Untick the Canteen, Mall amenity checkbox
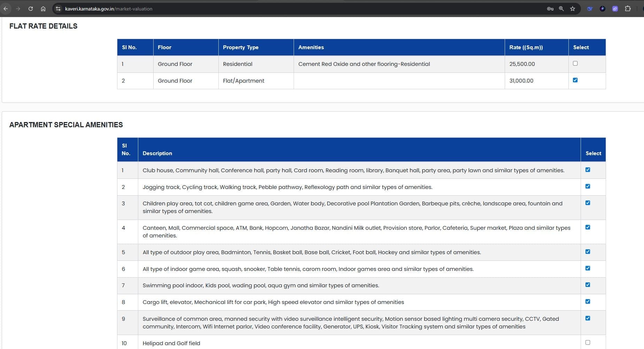This screenshot has height=349, width=644. point(588,227)
